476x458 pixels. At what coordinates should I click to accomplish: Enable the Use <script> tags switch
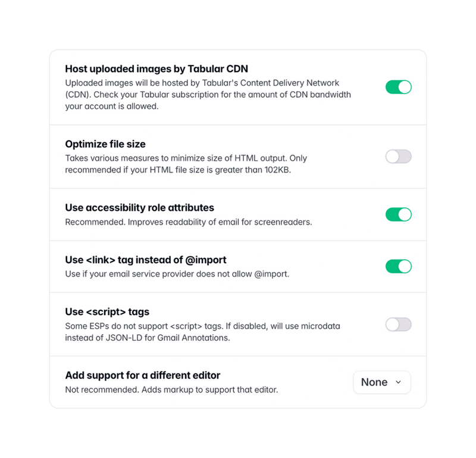[398, 324]
